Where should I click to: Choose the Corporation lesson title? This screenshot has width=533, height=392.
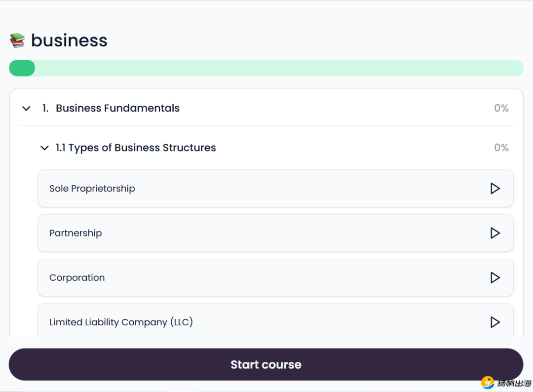tap(77, 277)
